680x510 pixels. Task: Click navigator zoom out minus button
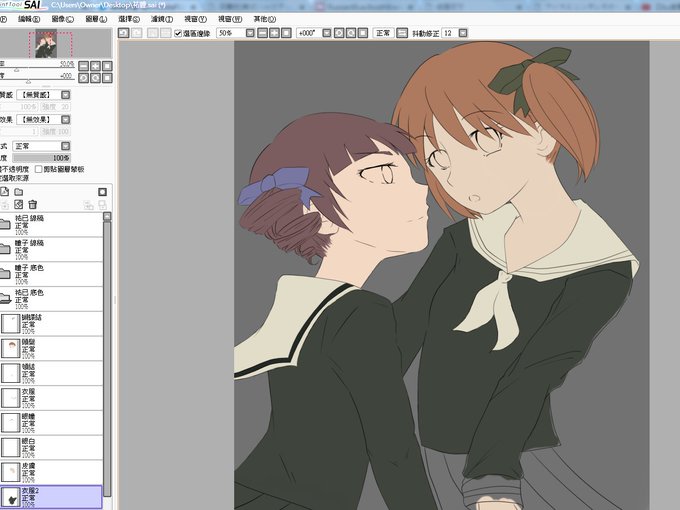click(84, 66)
